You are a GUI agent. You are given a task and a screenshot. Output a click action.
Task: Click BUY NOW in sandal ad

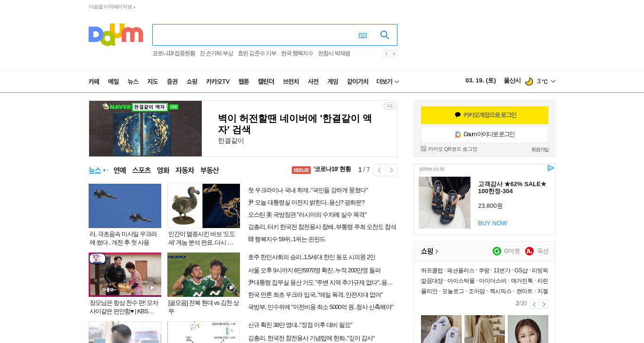[x=493, y=223]
